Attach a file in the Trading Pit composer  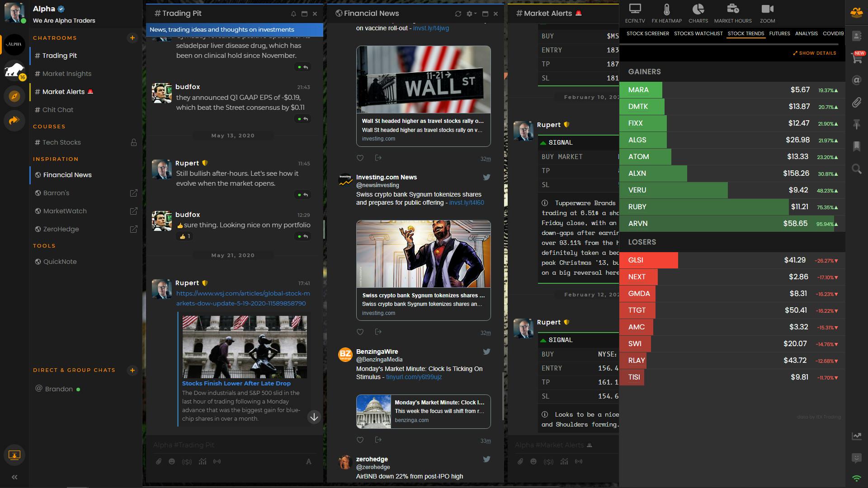159,461
